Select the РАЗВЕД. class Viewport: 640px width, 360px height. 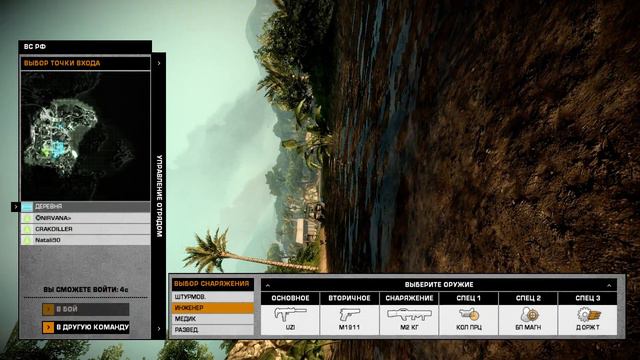coord(213,329)
